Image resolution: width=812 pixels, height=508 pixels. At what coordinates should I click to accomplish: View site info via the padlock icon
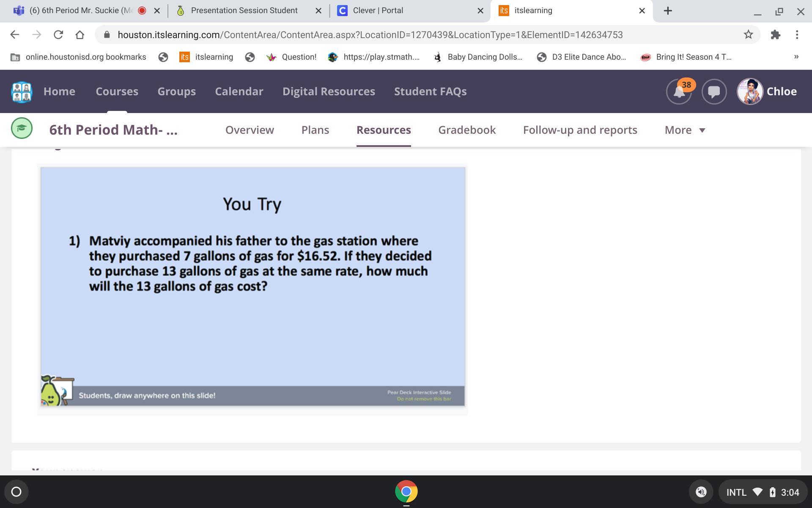107,35
